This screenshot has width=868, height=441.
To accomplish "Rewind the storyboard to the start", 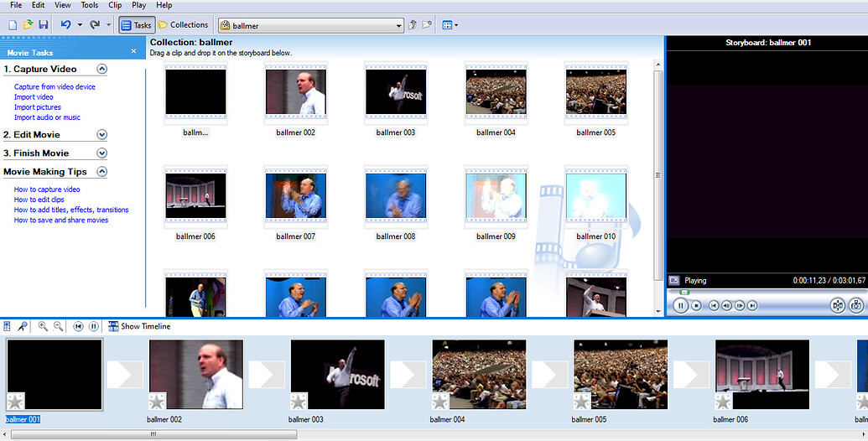I will tap(79, 326).
